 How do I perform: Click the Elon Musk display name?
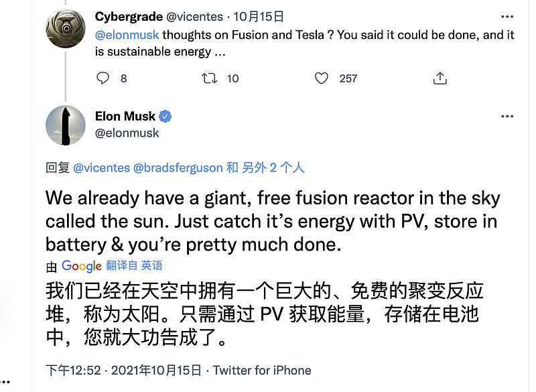pyautogui.click(x=125, y=117)
